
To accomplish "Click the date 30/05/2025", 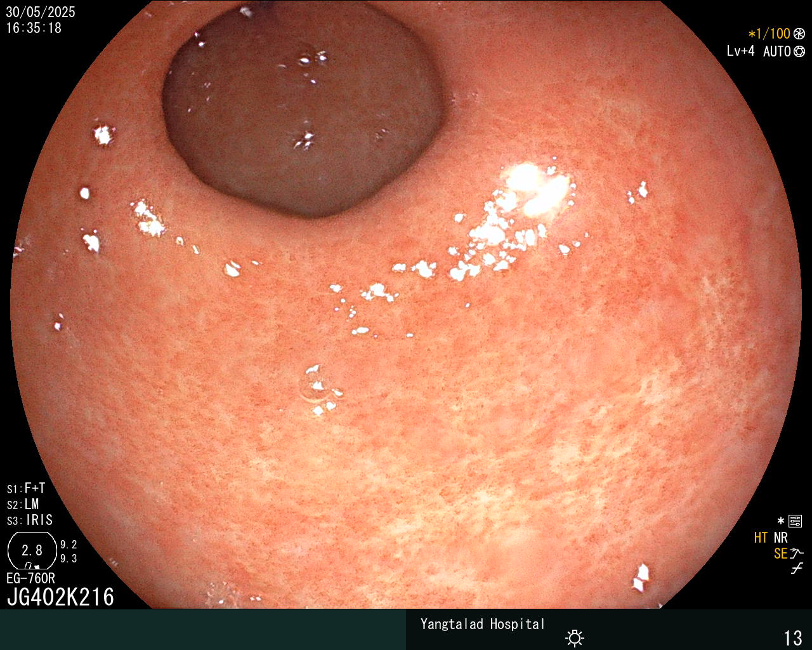I will [41, 12].
